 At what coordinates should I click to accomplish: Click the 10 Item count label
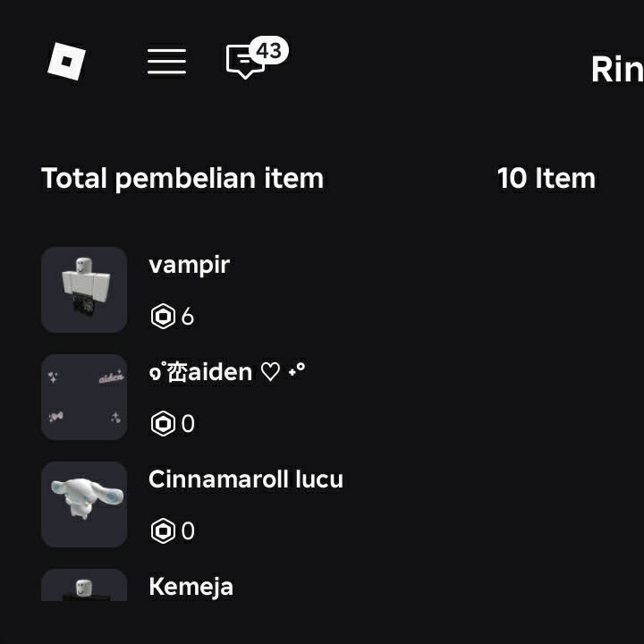tap(547, 178)
